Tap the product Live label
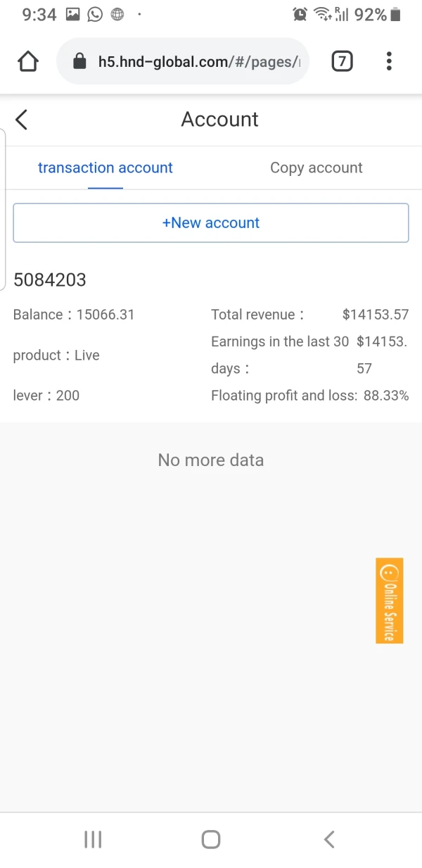 (x=56, y=356)
